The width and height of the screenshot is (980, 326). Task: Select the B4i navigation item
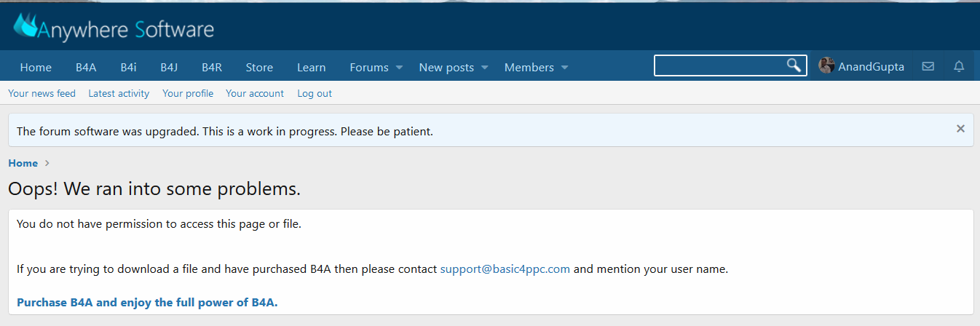click(x=128, y=68)
